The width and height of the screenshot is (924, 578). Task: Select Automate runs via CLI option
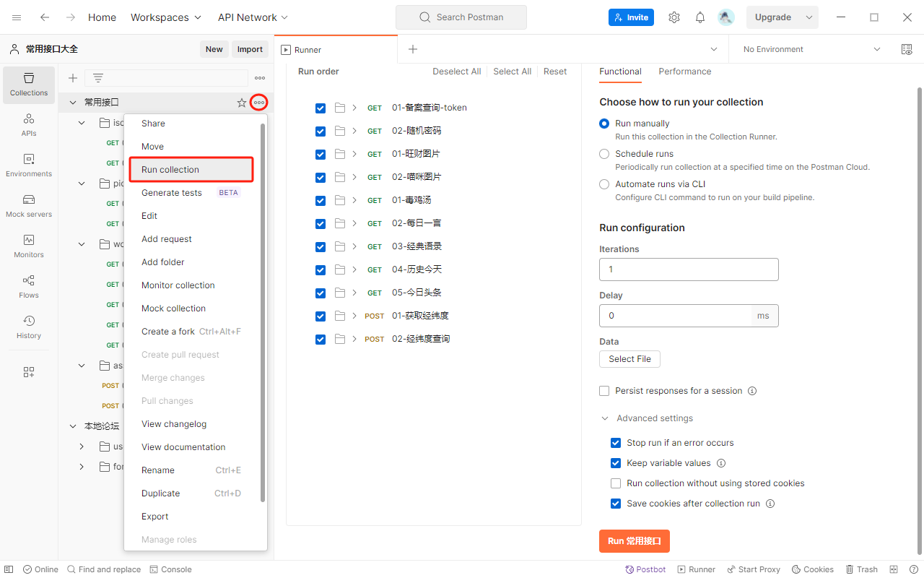(604, 184)
